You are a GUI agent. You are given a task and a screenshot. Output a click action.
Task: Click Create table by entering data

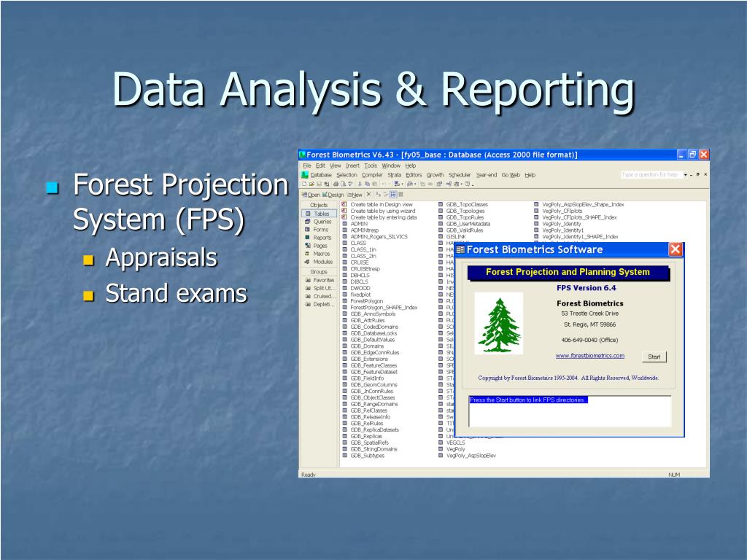tap(379, 217)
